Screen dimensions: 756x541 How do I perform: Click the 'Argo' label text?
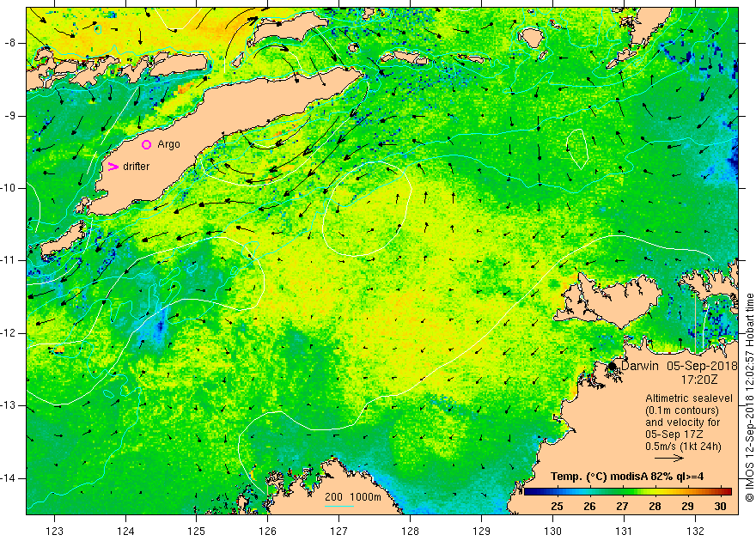(168, 144)
